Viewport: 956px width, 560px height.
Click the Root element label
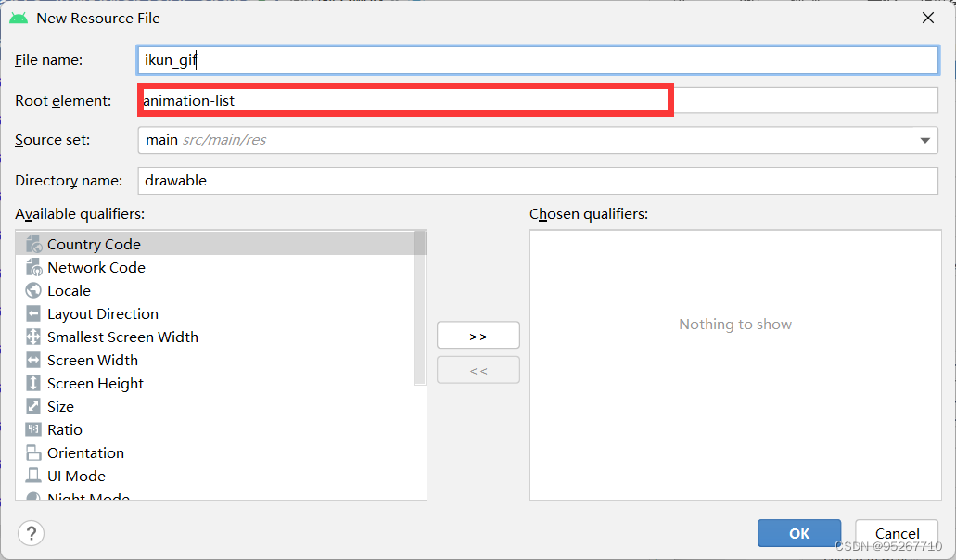click(x=63, y=100)
